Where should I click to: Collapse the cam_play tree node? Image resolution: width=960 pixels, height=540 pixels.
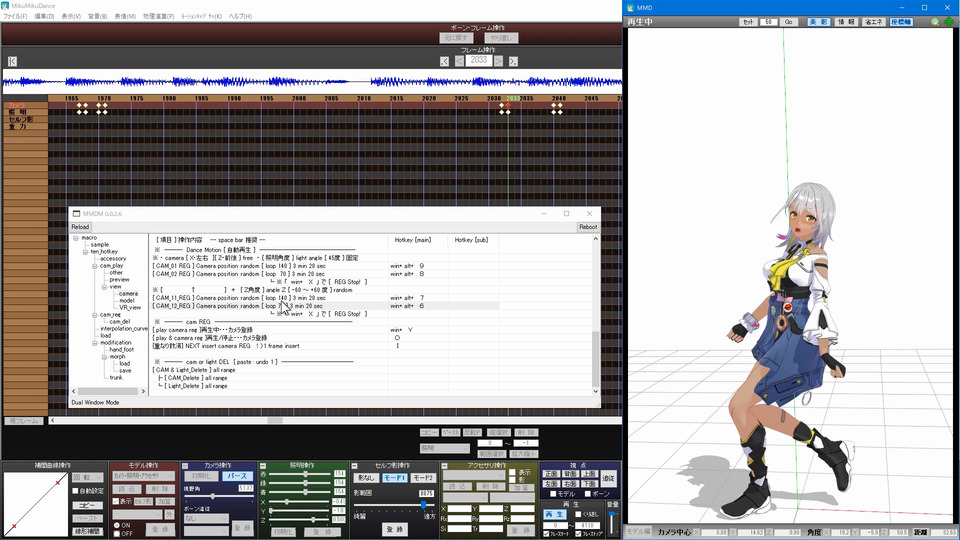(95, 266)
